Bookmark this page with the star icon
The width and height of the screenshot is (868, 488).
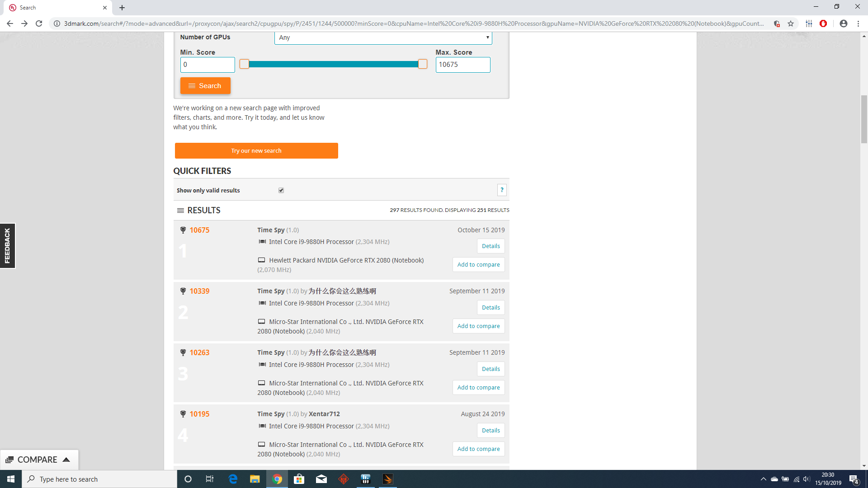791,23
